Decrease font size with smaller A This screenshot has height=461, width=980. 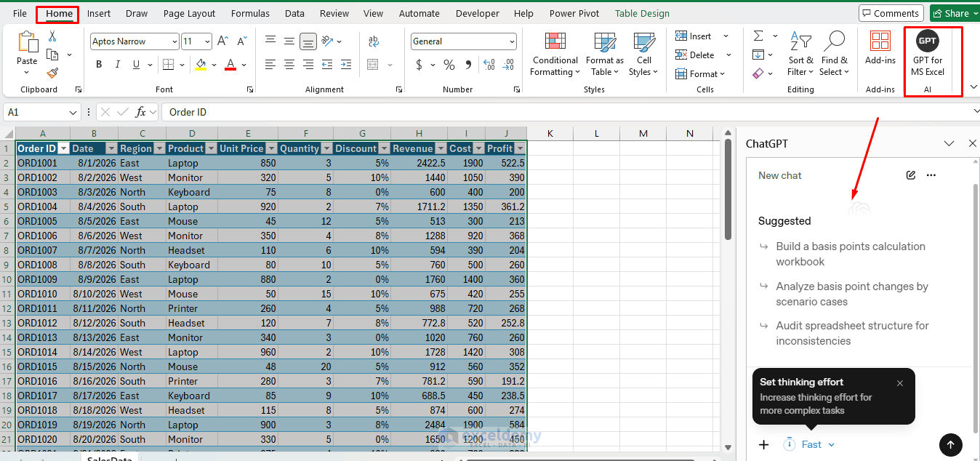[241, 41]
